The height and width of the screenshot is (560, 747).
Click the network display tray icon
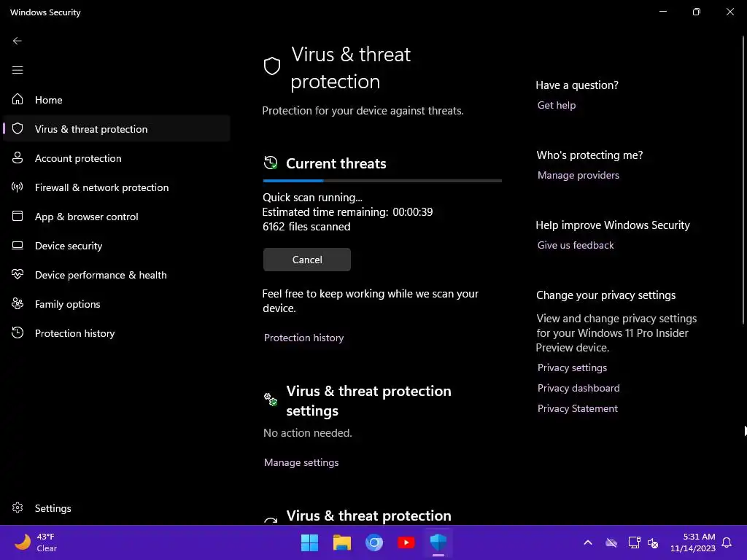[x=634, y=542]
